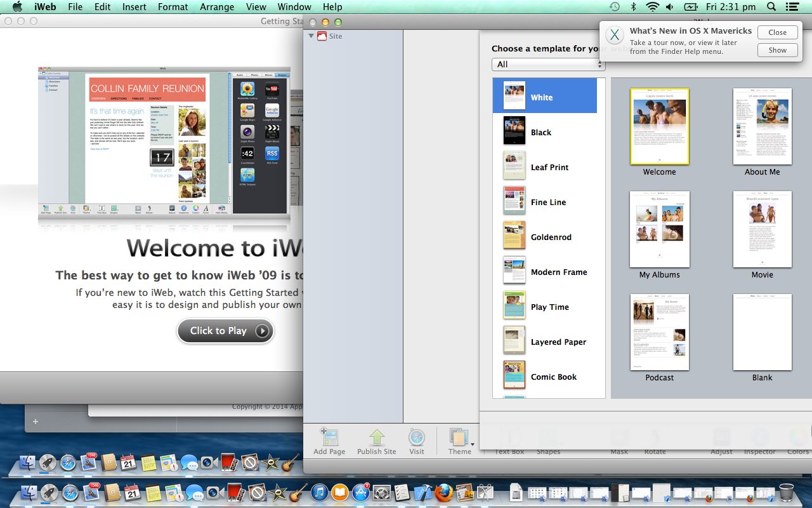812x508 pixels.
Task: Choose the Leaf Print template
Action: pyautogui.click(x=545, y=166)
